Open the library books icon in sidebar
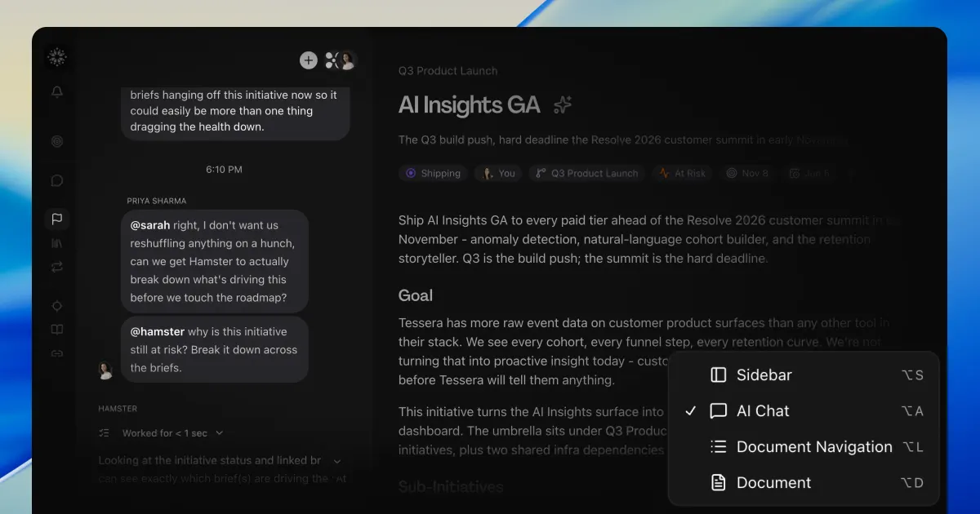 click(x=56, y=243)
